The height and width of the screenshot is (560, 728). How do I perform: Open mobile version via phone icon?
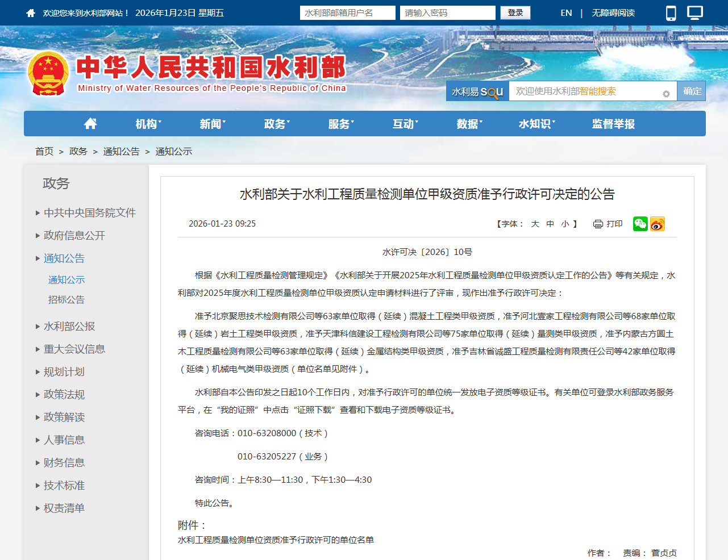pyautogui.click(x=671, y=13)
